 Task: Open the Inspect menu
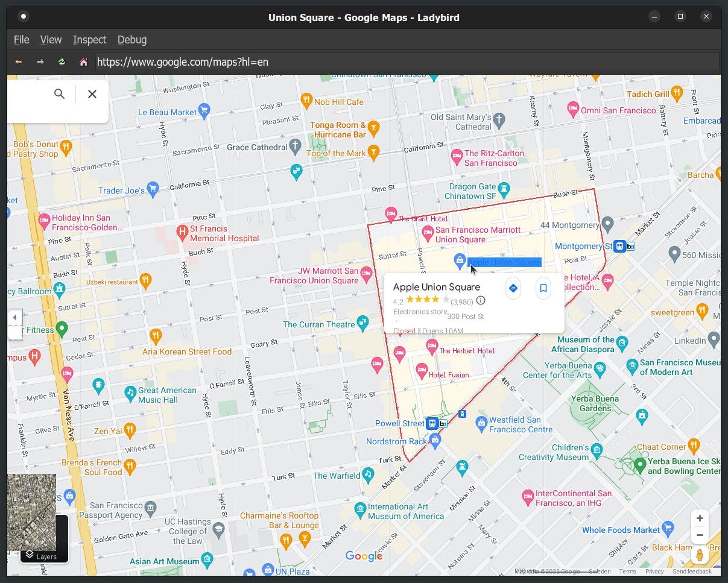[89, 40]
